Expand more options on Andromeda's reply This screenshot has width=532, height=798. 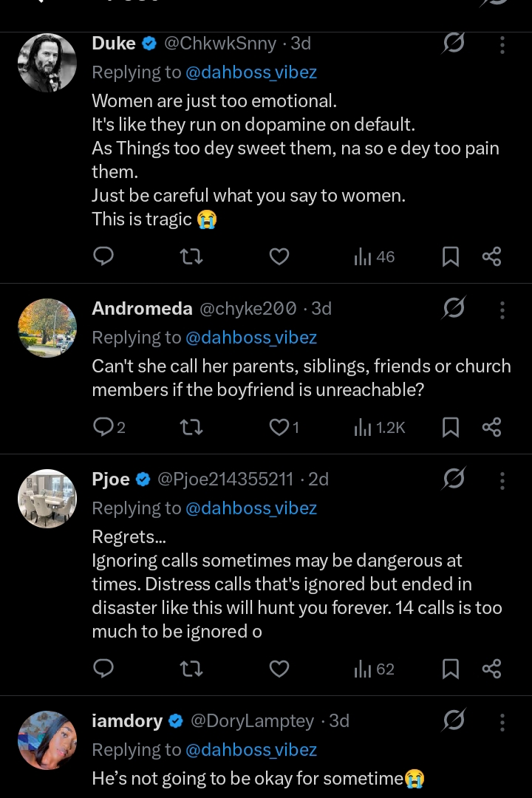pos(502,309)
